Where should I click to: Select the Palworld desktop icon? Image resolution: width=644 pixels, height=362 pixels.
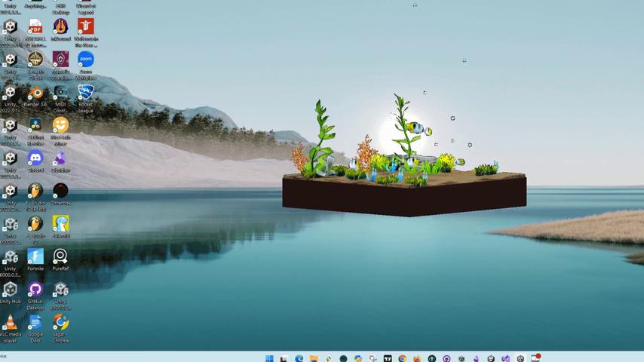click(x=60, y=224)
